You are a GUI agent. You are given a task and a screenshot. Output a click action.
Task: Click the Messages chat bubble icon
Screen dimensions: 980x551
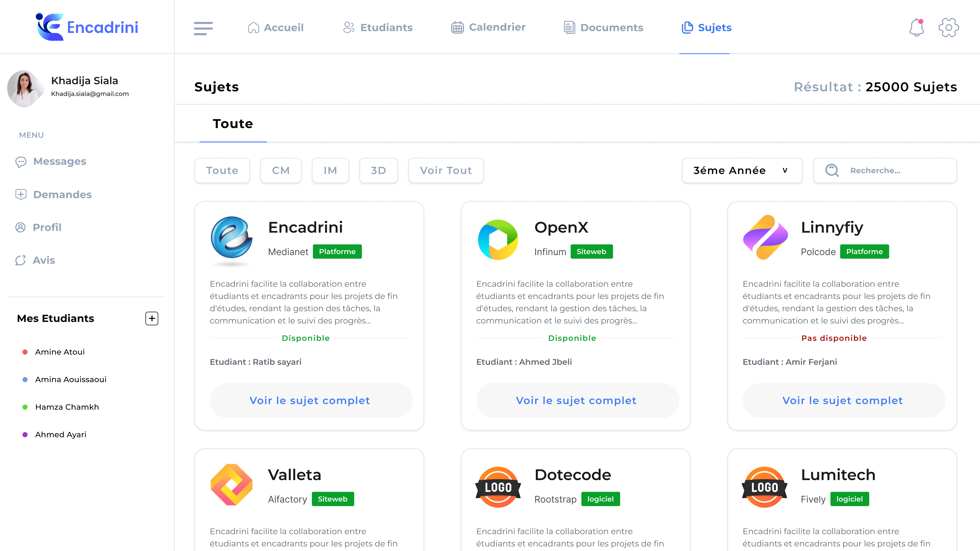click(20, 162)
